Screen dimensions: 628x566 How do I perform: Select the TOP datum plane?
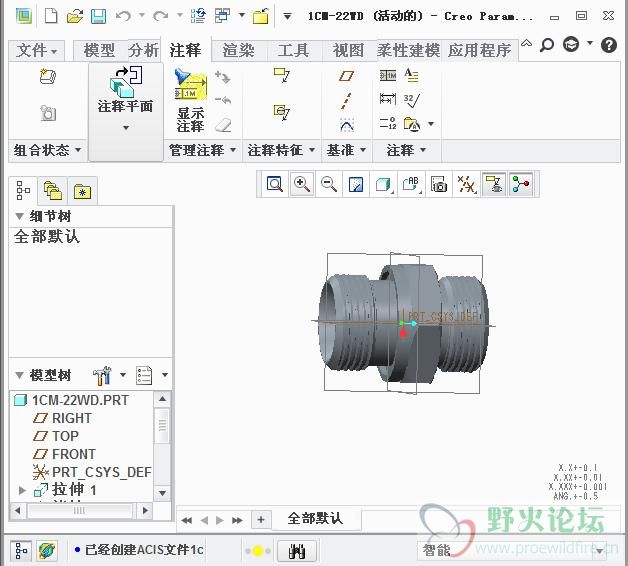coord(65,436)
